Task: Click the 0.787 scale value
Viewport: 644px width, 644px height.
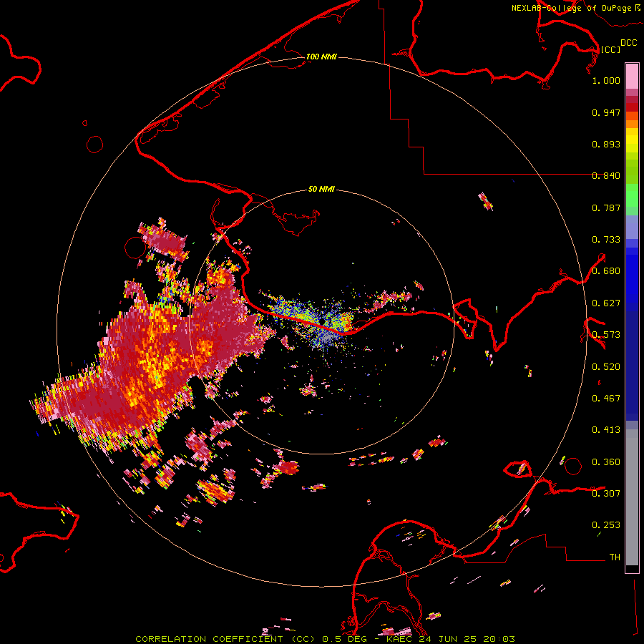Action: [x=606, y=208]
